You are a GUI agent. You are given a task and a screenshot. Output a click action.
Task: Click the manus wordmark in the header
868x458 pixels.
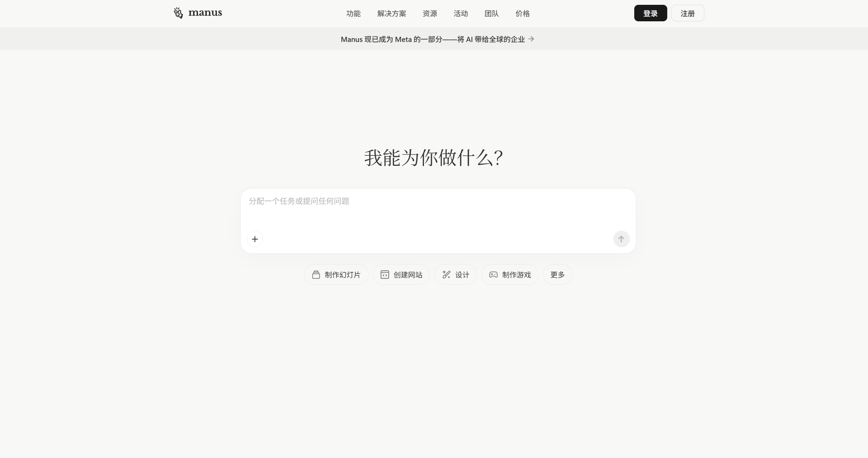point(205,13)
